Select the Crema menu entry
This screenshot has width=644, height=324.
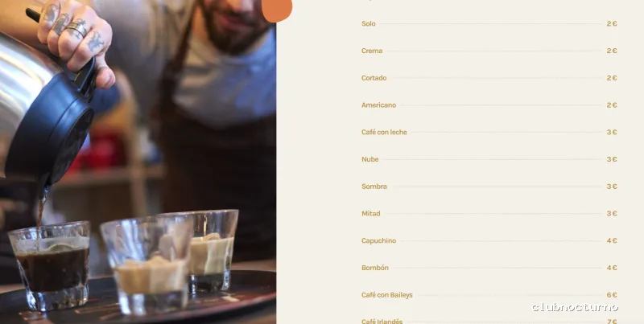(x=372, y=51)
